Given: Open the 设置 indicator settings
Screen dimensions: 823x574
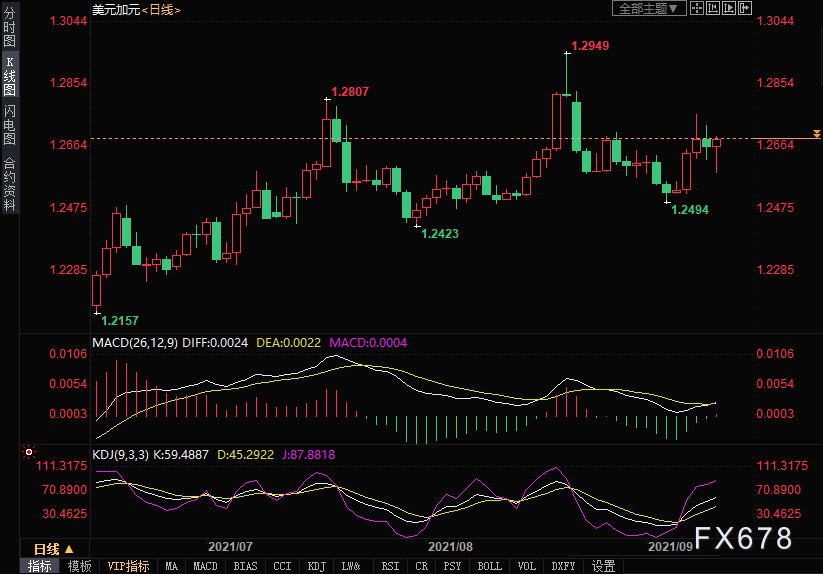Looking at the screenshot, I should pos(603,566).
